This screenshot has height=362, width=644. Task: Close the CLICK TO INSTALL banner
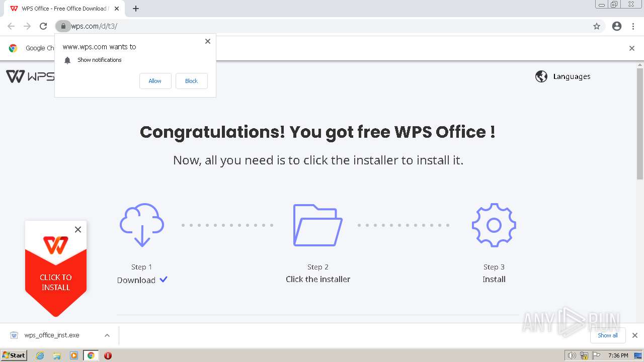(78, 230)
